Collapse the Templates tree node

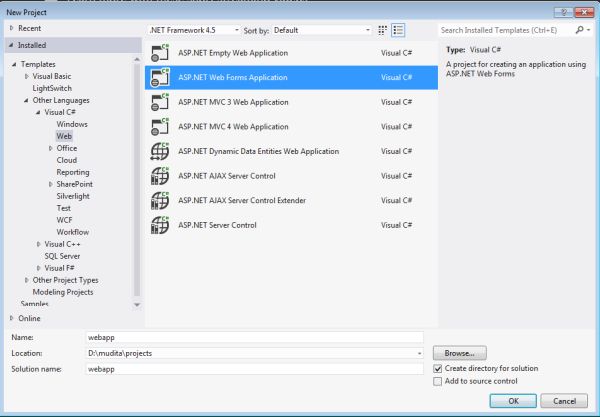tap(14, 64)
